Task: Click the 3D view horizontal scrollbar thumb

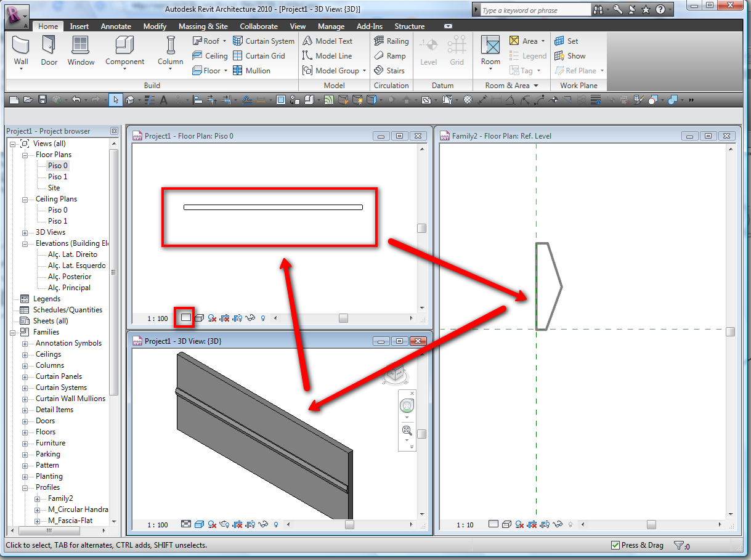Action: tap(349, 525)
